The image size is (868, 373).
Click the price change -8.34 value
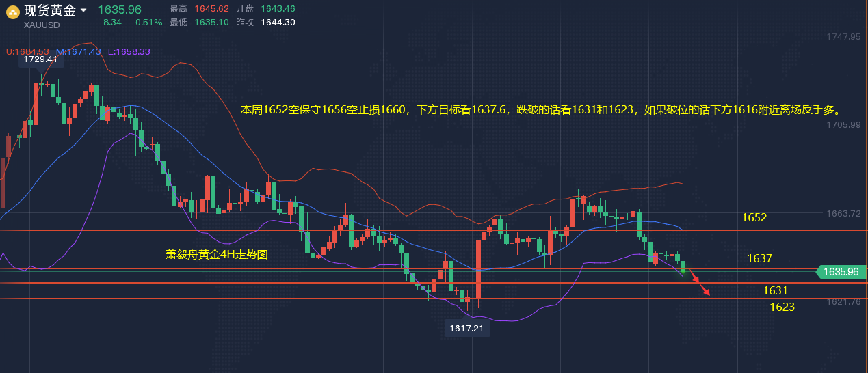click(x=109, y=23)
